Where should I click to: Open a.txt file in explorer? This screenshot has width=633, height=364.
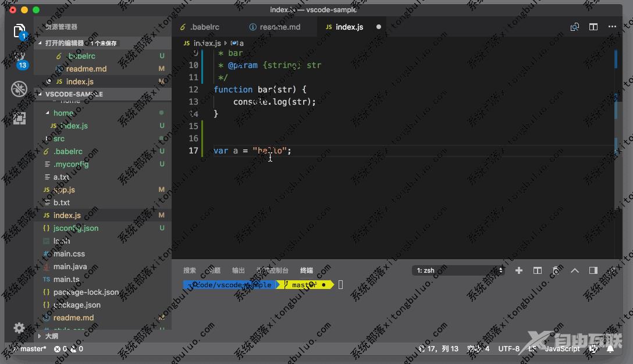pyautogui.click(x=102, y=177)
